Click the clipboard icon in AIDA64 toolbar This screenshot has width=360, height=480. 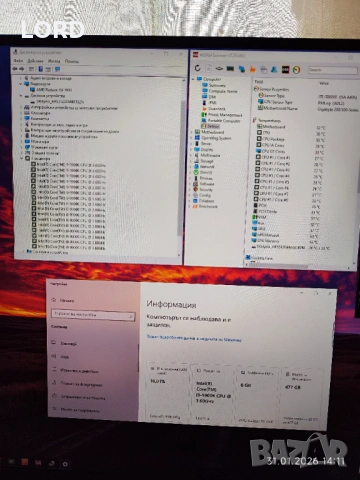[x=263, y=69]
